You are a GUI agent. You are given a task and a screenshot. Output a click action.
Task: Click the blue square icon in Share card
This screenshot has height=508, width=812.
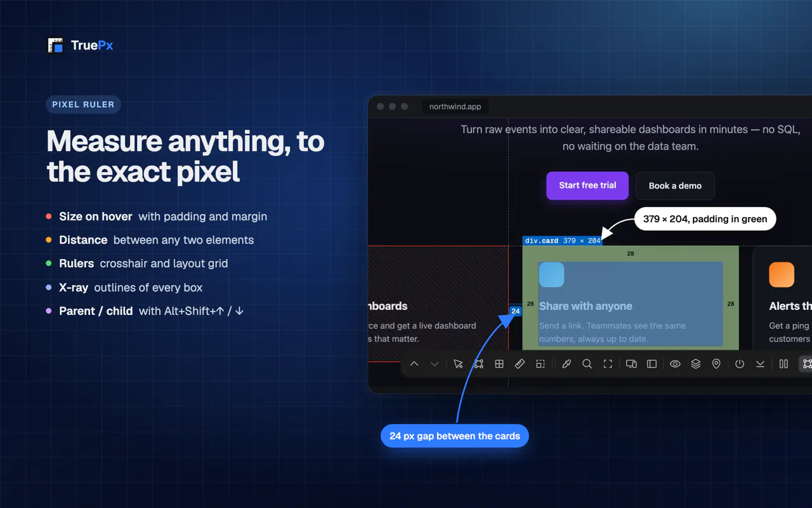tap(551, 275)
